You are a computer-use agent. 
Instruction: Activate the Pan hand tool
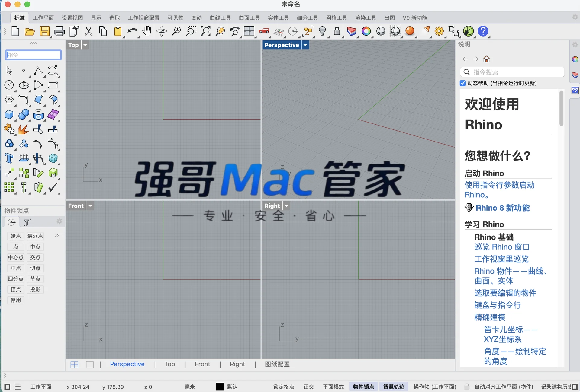(147, 31)
